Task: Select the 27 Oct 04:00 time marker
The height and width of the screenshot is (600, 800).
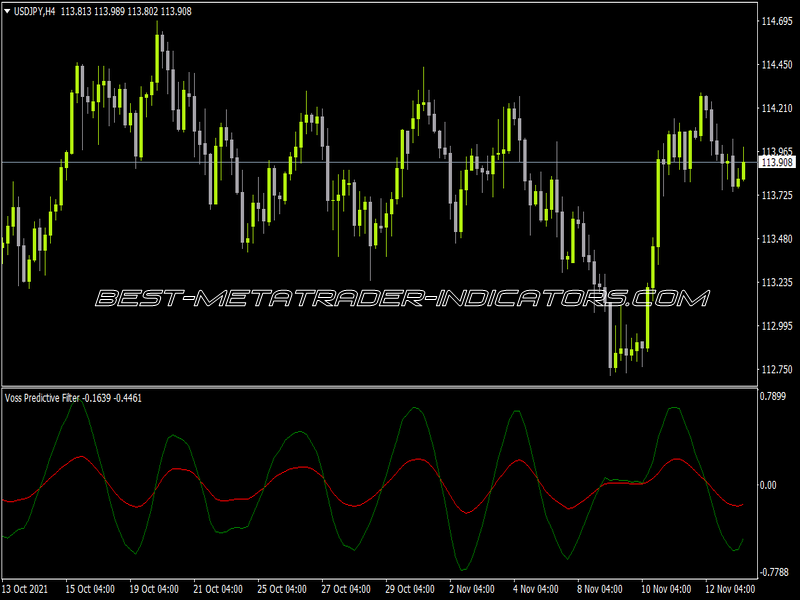Action: tap(345, 589)
